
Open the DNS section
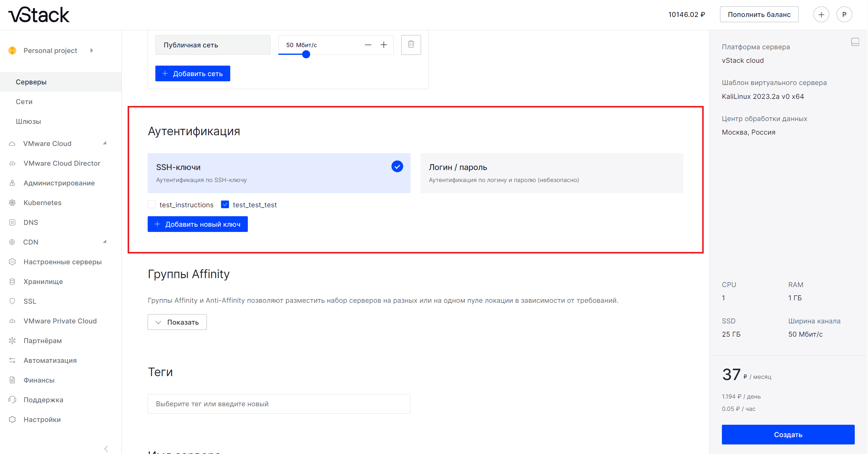tap(31, 222)
